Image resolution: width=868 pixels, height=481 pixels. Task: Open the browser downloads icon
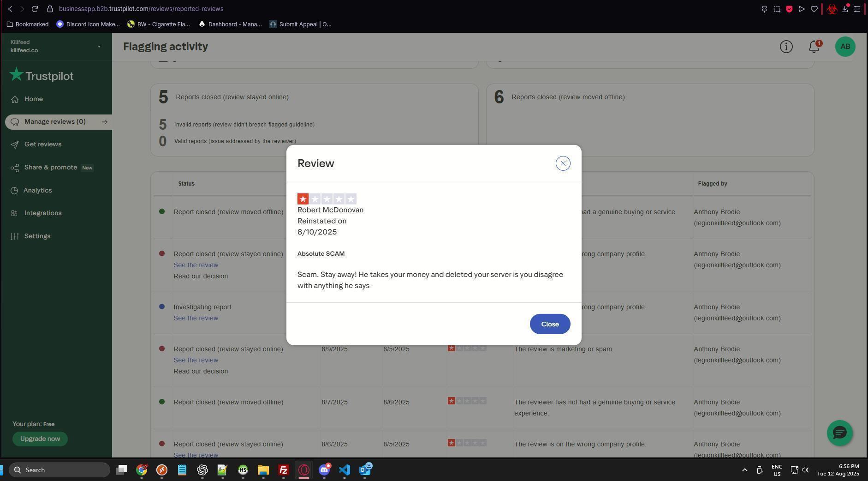pos(845,9)
